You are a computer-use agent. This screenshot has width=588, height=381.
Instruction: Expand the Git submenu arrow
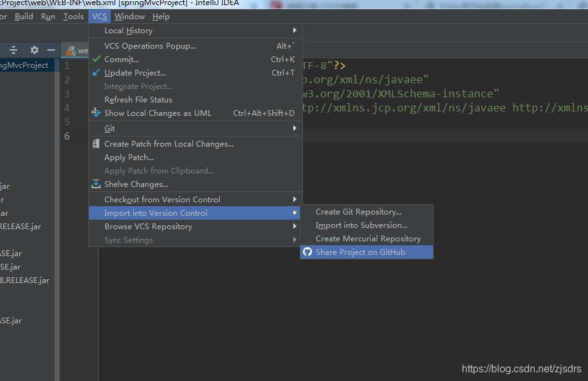[295, 128]
